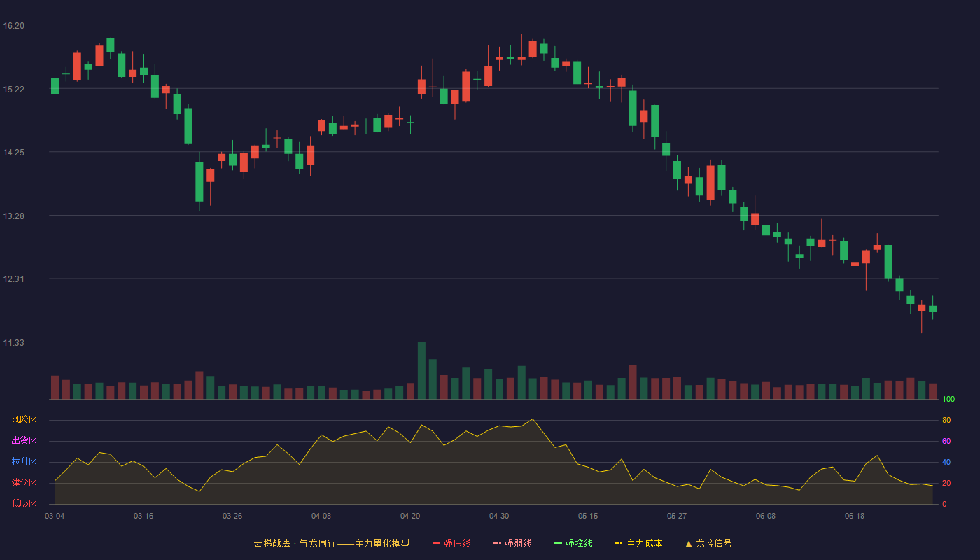The image size is (980, 560).
Task: Click the 04-30 date label
Action: [x=499, y=516]
